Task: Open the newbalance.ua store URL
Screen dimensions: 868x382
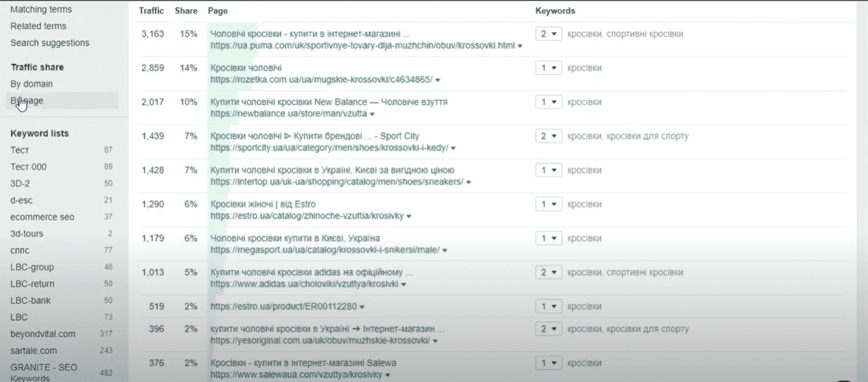Action: (x=288, y=113)
